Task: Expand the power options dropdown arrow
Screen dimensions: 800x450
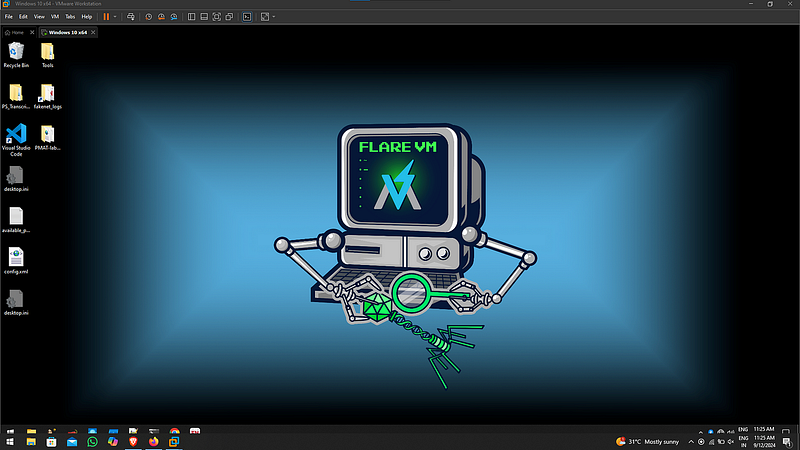Action: click(x=115, y=17)
